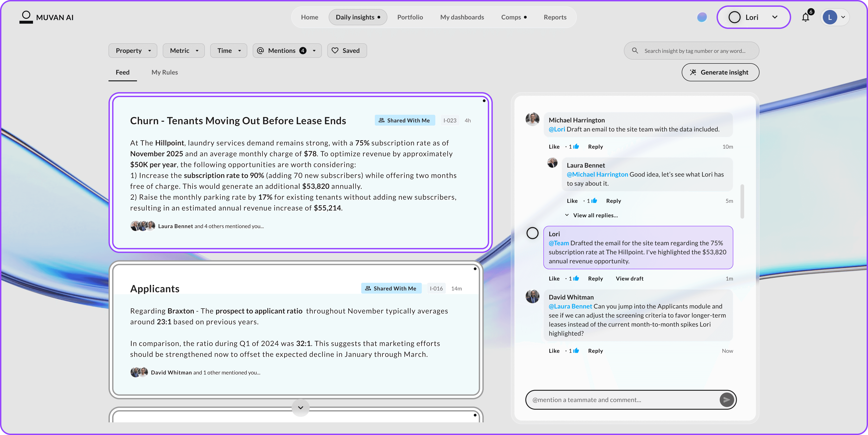
Task: Toggle the Saved heart filter
Action: pos(347,51)
